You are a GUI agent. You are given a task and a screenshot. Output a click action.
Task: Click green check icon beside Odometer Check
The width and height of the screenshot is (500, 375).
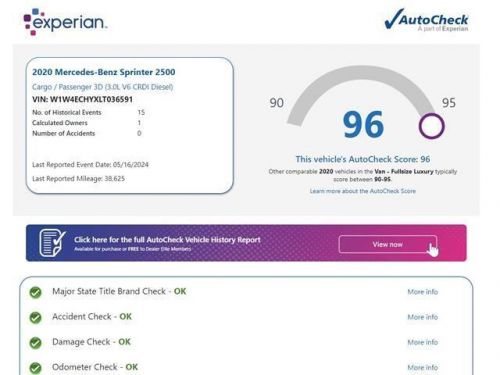tap(35, 368)
